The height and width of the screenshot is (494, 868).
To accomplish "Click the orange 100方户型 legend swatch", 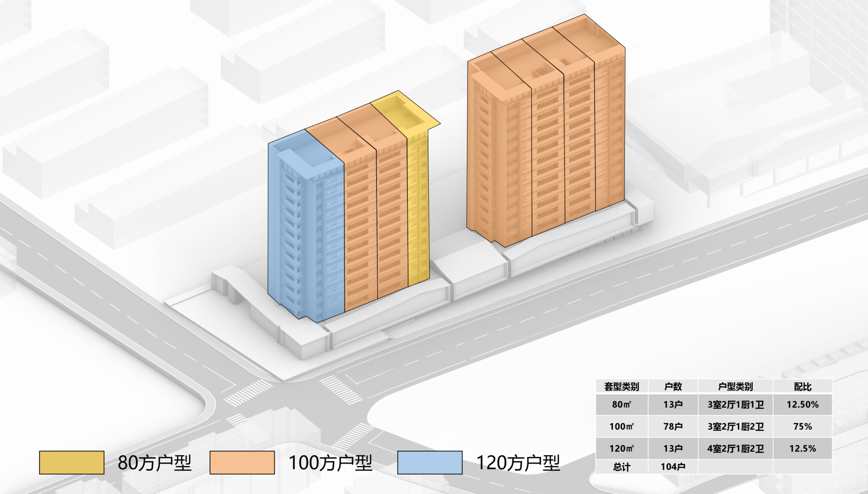I will click(242, 462).
